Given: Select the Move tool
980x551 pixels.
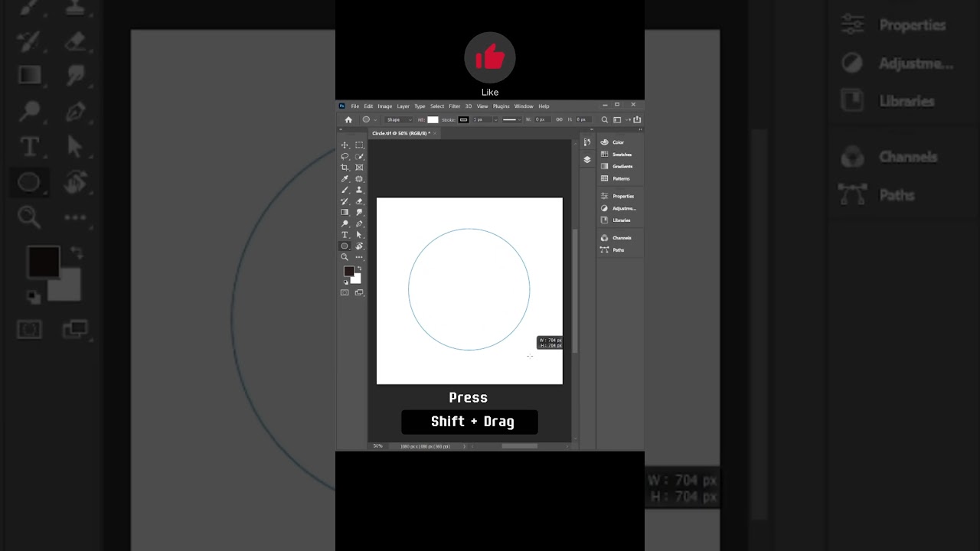Looking at the screenshot, I should pos(345,145).
